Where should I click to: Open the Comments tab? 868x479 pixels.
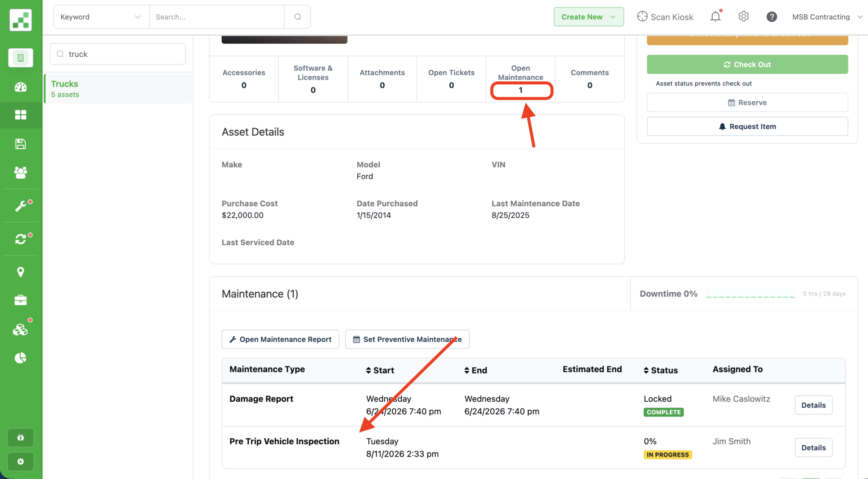(590, 79)
